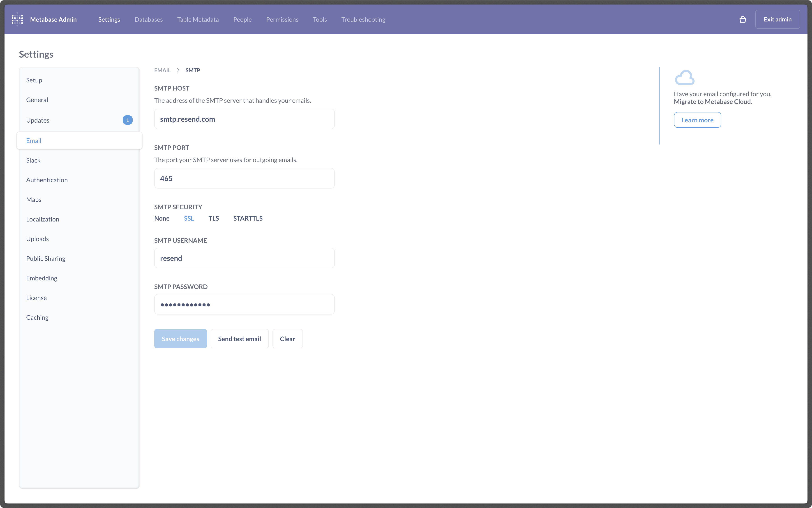Image resolution: width=812 pixels, height=508 pixels.
Task: Open Setup in settings sidebar
Action: [x=79, y=80]
